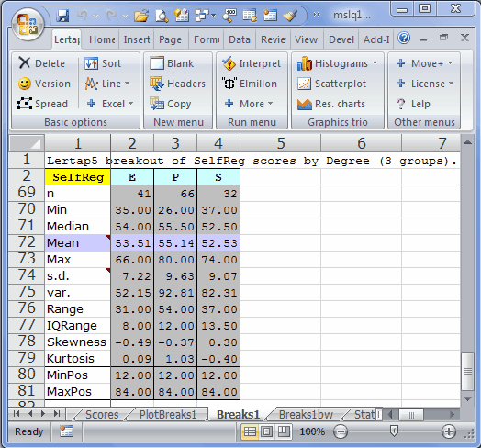Screen dimensions: 481x448
Task: Zoom out with the minus button
Action: click(x=341, y=431)
